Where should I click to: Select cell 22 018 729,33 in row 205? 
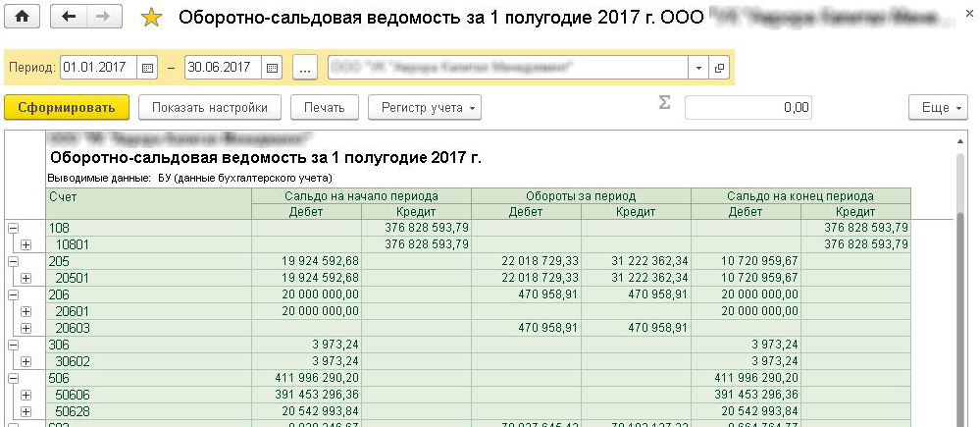(526, 261)
